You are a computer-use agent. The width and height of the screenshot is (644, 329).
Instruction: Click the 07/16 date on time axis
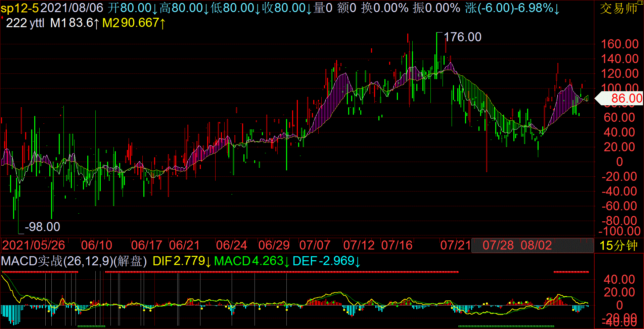pyautogui.click(x=397, y=245)
